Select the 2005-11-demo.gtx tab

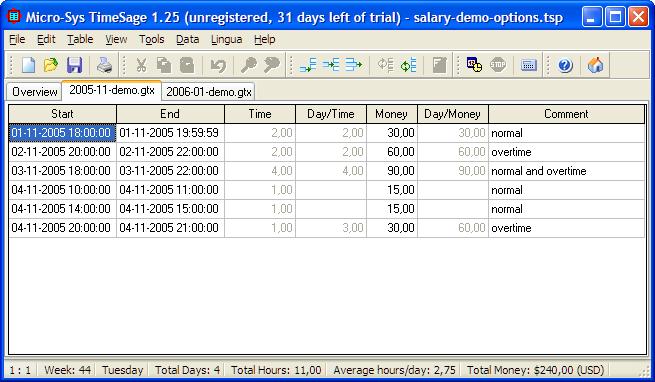(x=112, y=90)
